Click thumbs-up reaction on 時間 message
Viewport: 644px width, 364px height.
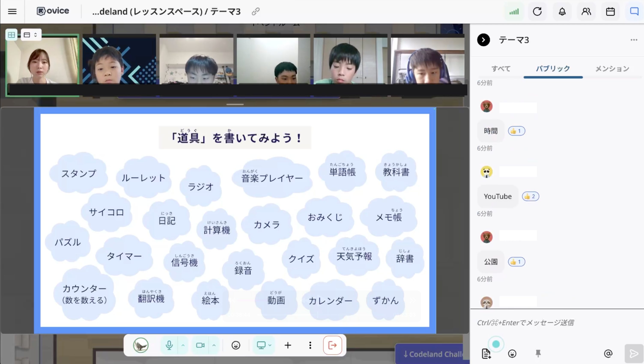(516, 131)
